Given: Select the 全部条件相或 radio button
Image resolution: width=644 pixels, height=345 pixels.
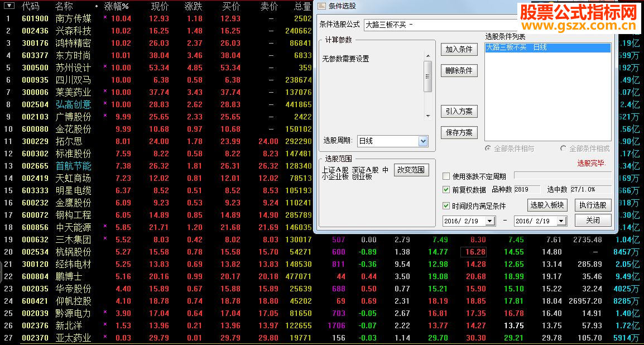Looking at the screenshot, I should click(x=564, y=148).
